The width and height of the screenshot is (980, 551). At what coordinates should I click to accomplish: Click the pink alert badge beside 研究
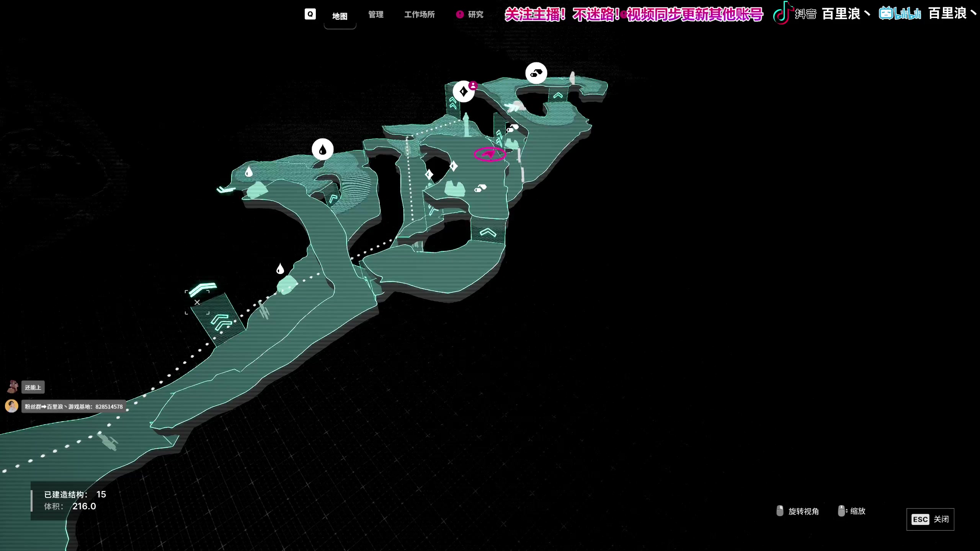coord(460,14)
